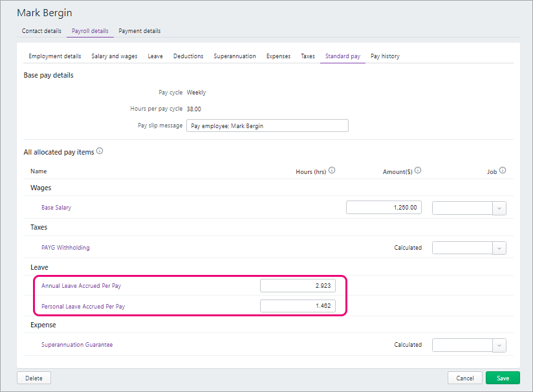Switch to Payment details tab

click(139, 31)
